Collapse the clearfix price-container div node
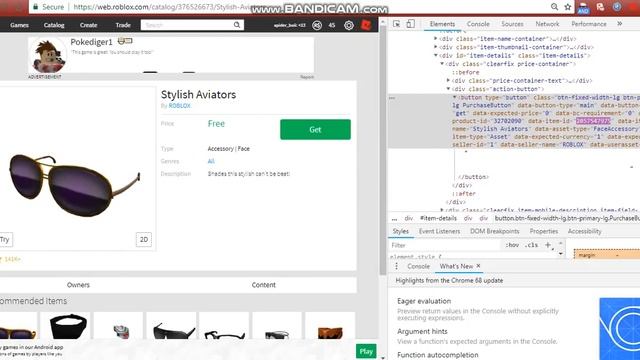The height and width of the screenshot is (360, 640). (x=442, y=64)
